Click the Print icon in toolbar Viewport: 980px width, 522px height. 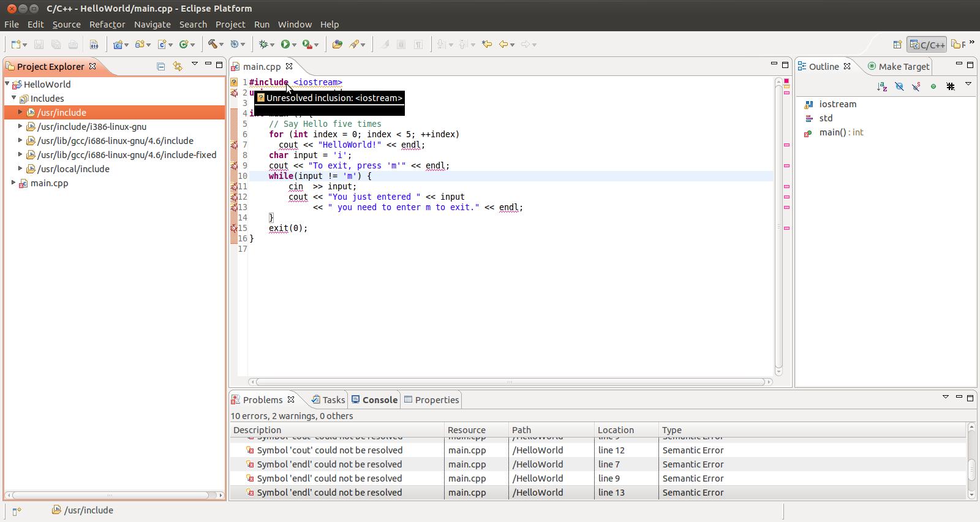73,44
